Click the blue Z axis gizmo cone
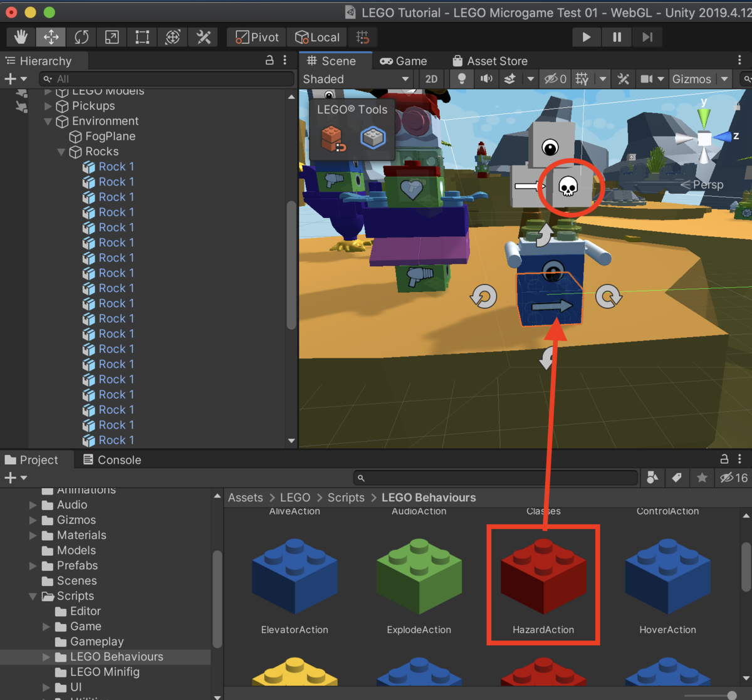 (723, 137)
